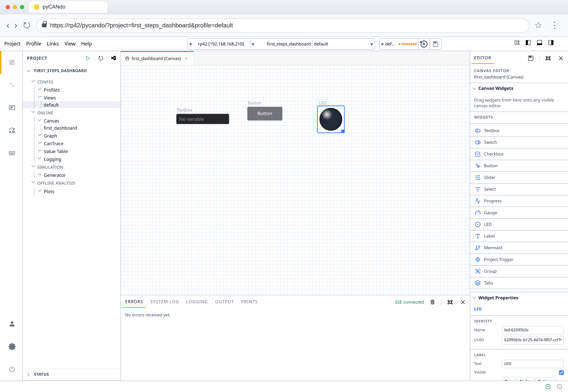Open the project dashboard sidebar icon
Screen dimensions: 568x392
click(12, 62)
